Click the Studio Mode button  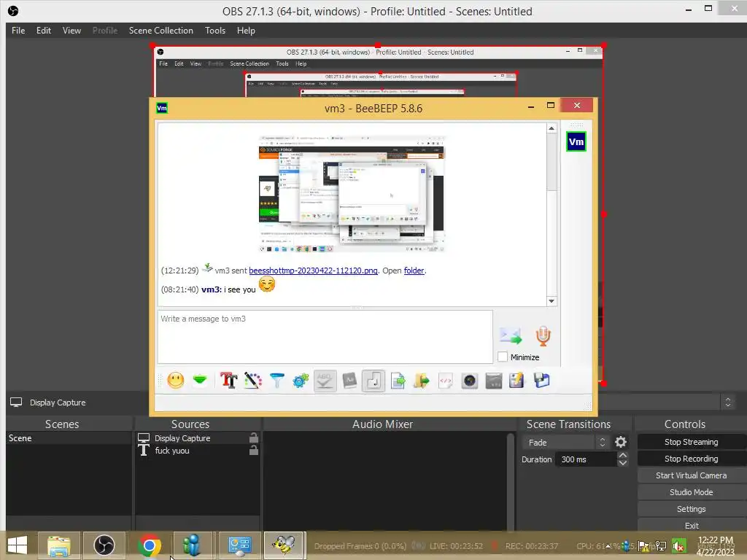[x=692, y=492]
